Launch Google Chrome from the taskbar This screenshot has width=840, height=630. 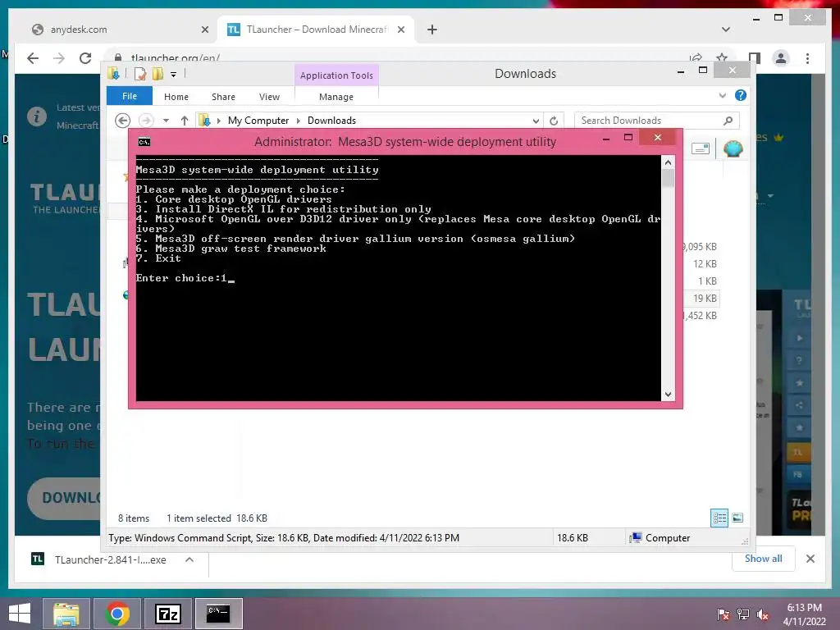click(117, 614)
